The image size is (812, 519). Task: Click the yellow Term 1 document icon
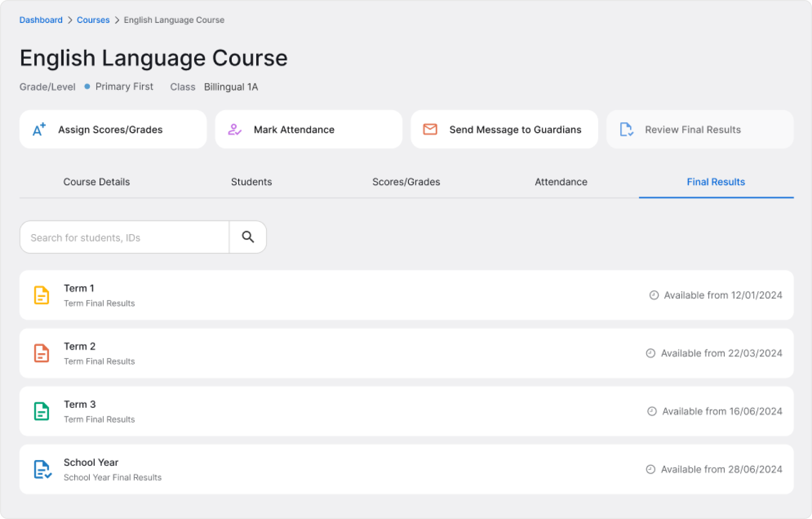41,295
